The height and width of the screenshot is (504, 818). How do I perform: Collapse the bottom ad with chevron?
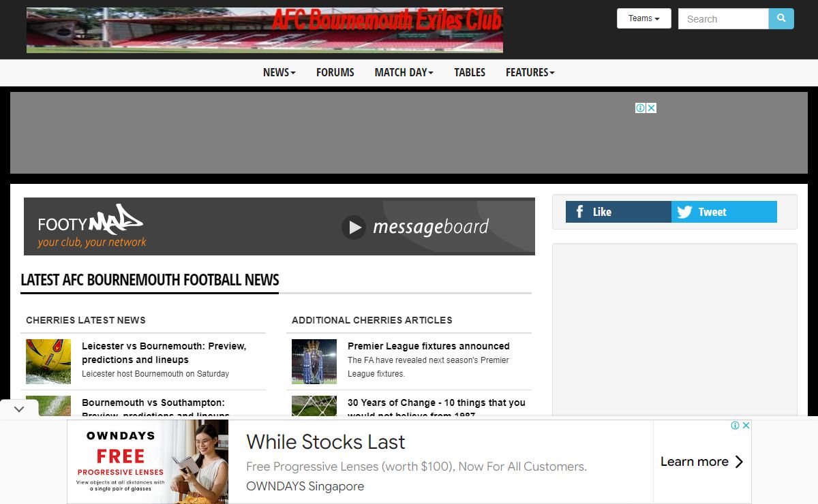click(19, 409)
